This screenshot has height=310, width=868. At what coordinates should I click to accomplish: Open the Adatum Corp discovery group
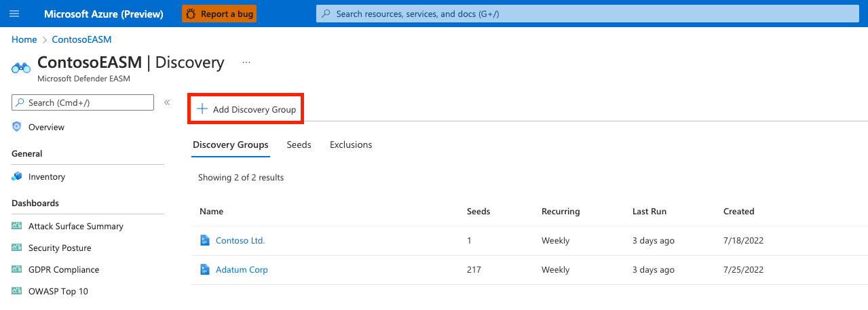coord(242,269)
